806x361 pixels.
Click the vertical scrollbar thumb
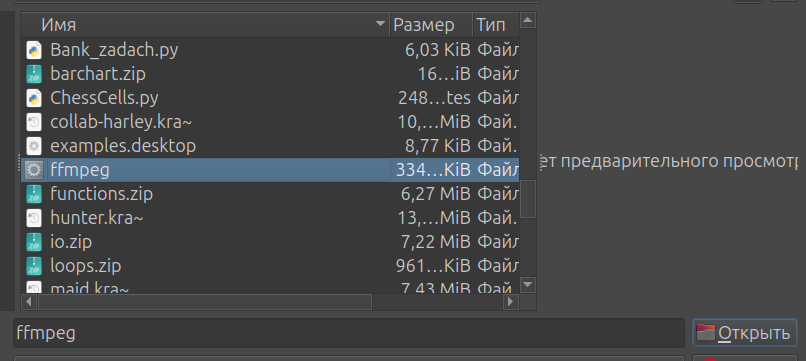[x=528, y=198]
